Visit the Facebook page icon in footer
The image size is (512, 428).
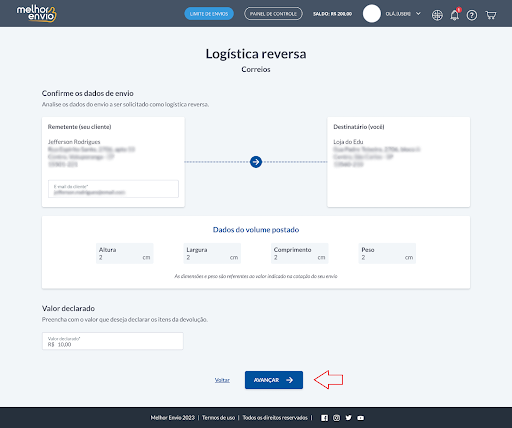point(324,418)
